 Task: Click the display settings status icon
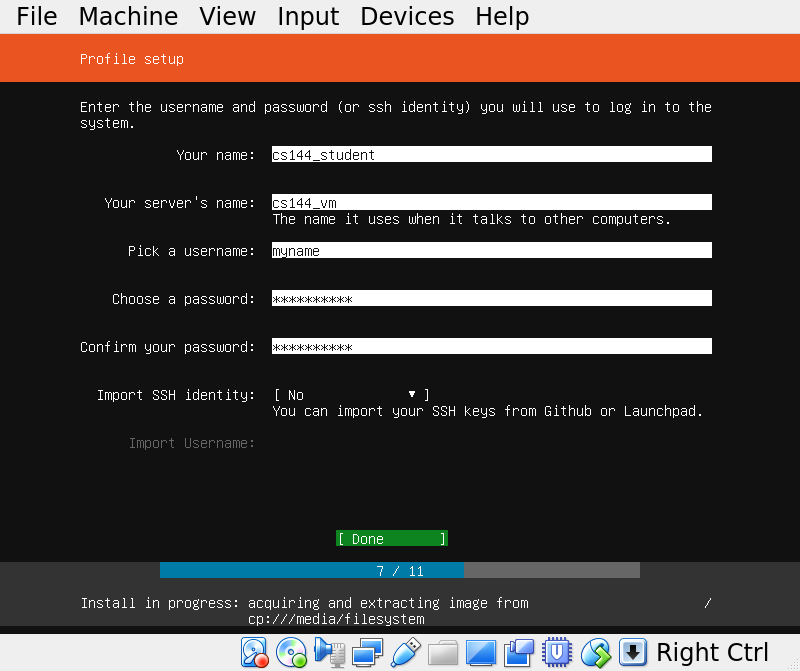481,653
